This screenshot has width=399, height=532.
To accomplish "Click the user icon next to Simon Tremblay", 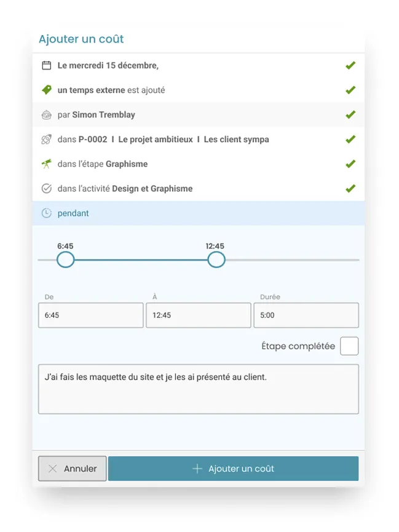I will pyautogui.click(x=47, y=114).
